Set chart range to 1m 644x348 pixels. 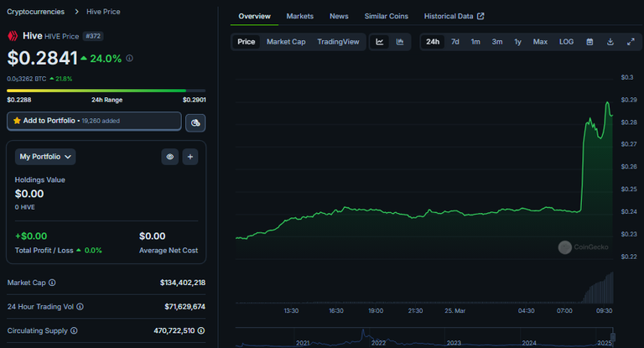click(475, 42)
